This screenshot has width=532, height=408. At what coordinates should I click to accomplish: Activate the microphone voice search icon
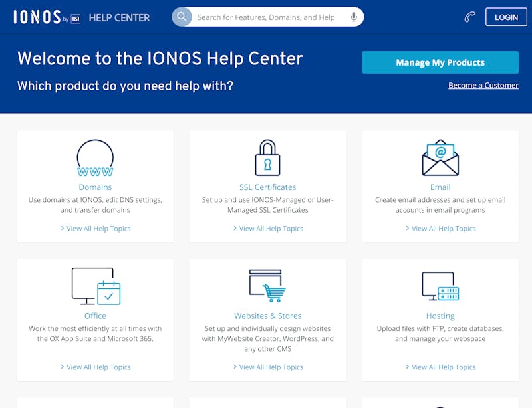(x=354, y=17)
